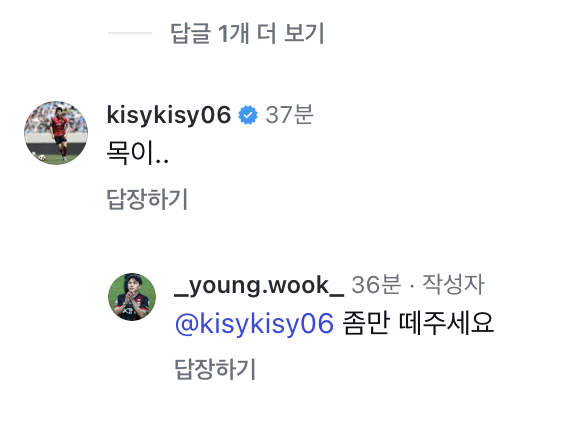
Task: Select the 좀만 떼주세요 reply text
Action: point(418,323)
